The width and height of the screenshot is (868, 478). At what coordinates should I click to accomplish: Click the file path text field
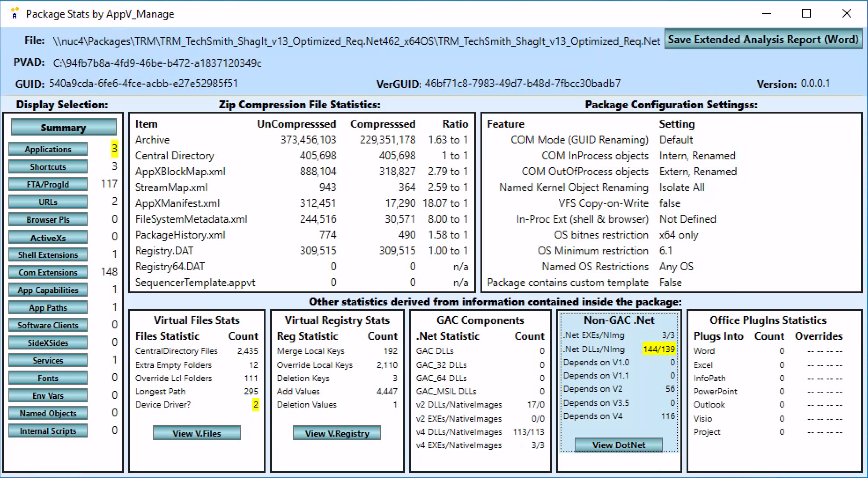pos(356,41)
